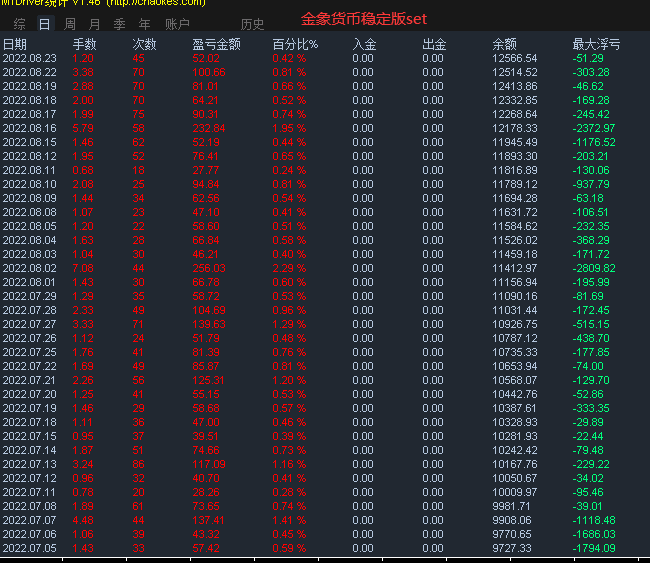650x563 pixels.
Task: Click the 百分比% column header
Action: click(295, 44)
